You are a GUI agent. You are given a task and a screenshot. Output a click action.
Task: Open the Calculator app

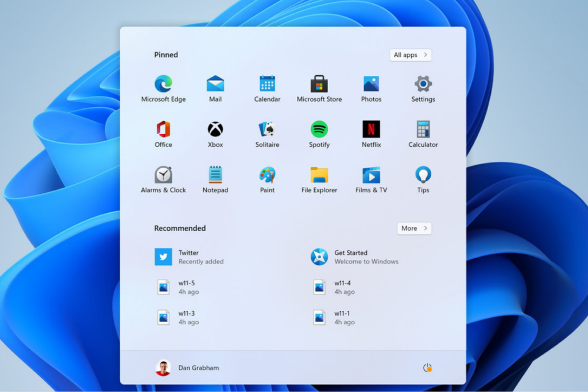coord(423,134)
